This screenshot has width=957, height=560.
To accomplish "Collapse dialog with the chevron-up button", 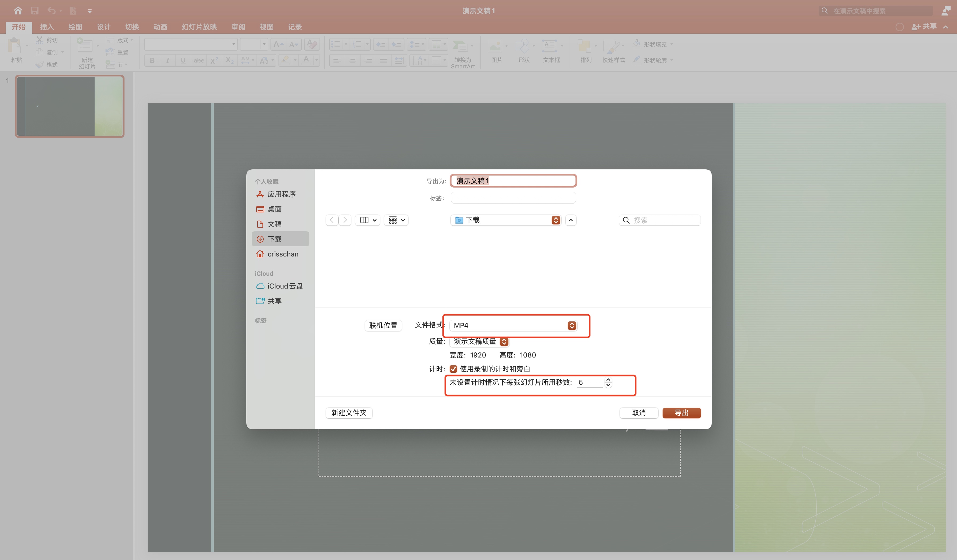I will pyautogui.click(x=570, y=220).
